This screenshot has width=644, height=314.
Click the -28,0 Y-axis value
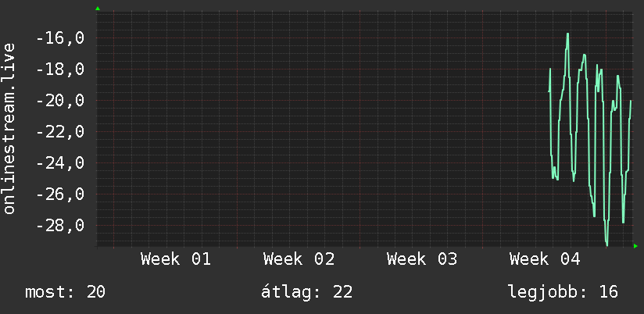pos(59,226)
